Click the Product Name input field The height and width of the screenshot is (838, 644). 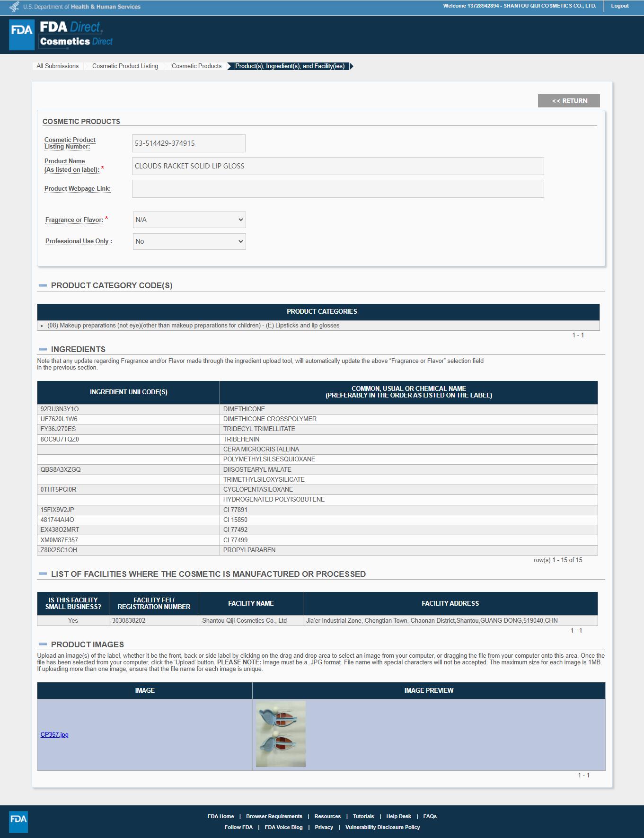coord(338,166)
